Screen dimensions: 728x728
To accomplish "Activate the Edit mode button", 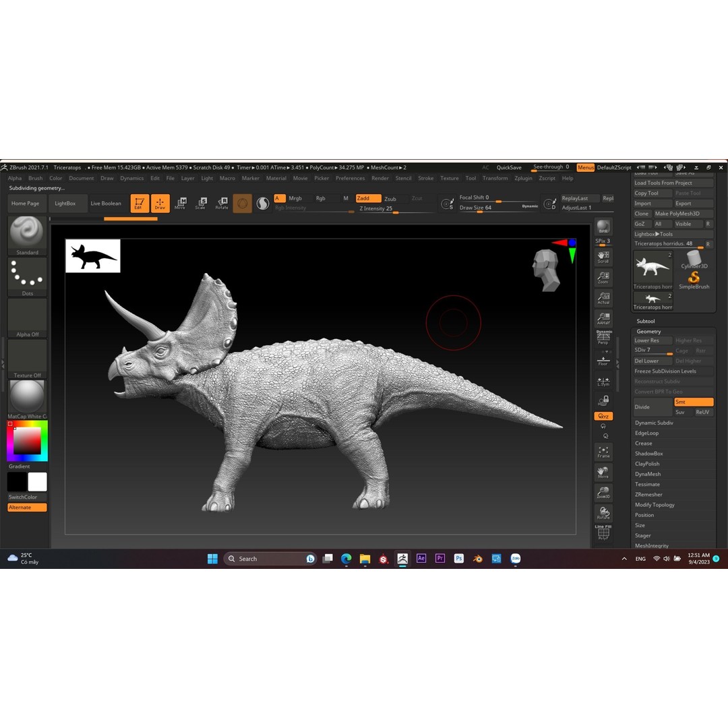I will 140,204.
